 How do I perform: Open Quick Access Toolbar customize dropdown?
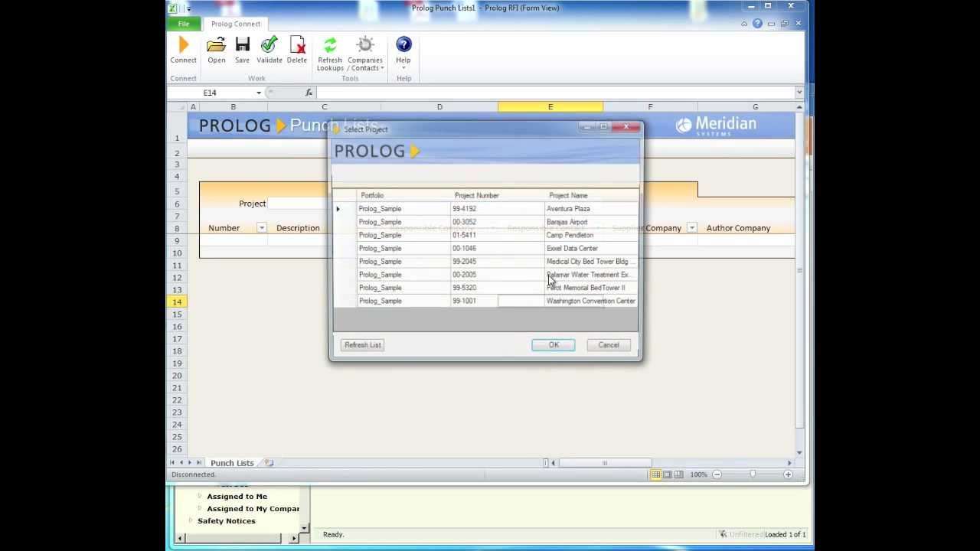coord(188,8)
